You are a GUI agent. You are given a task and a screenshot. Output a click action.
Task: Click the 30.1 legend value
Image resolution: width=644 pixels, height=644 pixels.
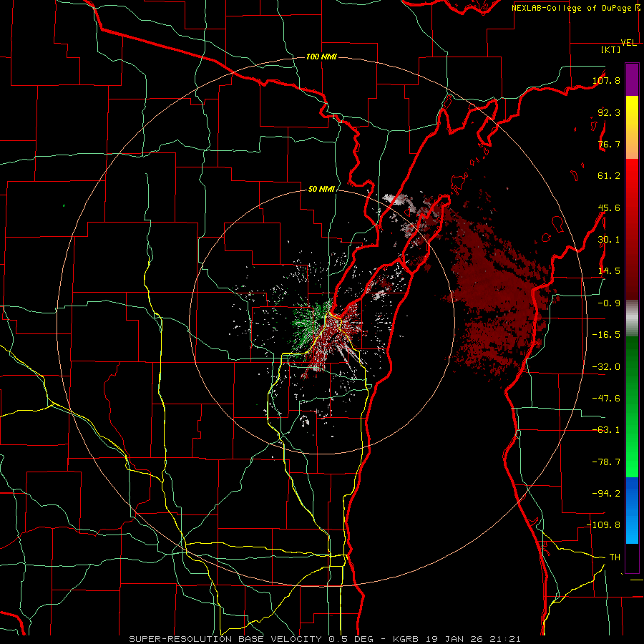pyautogui.click(x=609, y=240)
